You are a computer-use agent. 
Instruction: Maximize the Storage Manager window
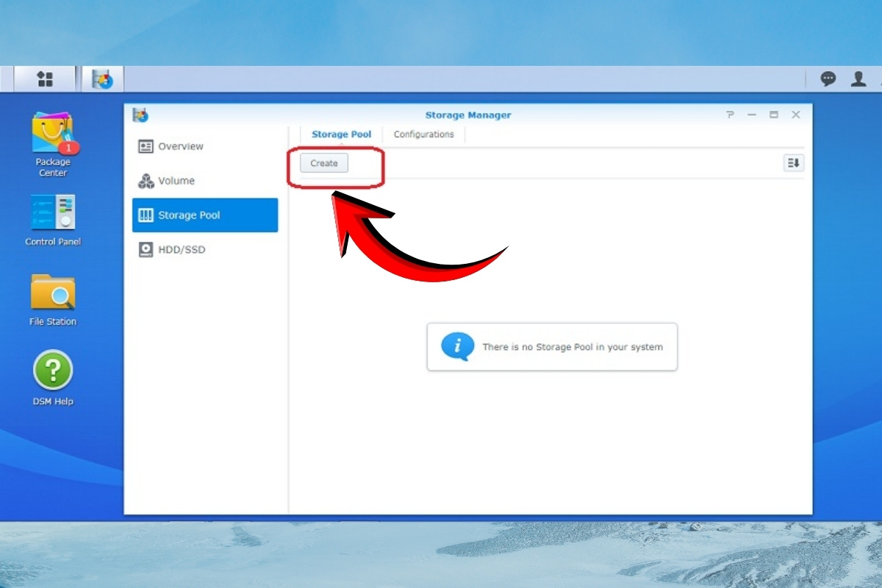tap(774, 115)
